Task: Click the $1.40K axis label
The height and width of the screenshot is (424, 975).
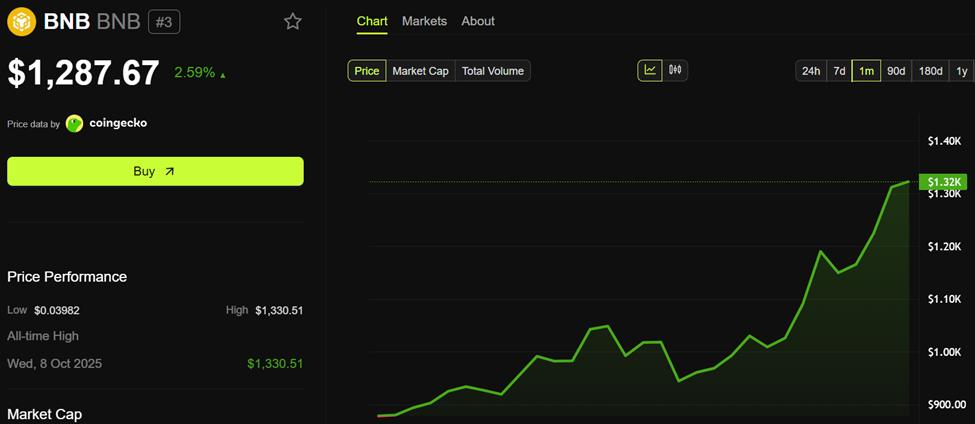Action: click(944, 142)
